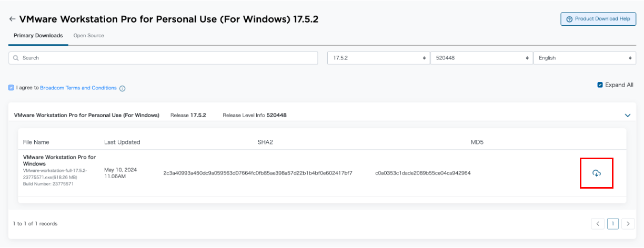
Task: Click the SHA2 hash value starting 2c3a40993a
Action: pos(258,173)
